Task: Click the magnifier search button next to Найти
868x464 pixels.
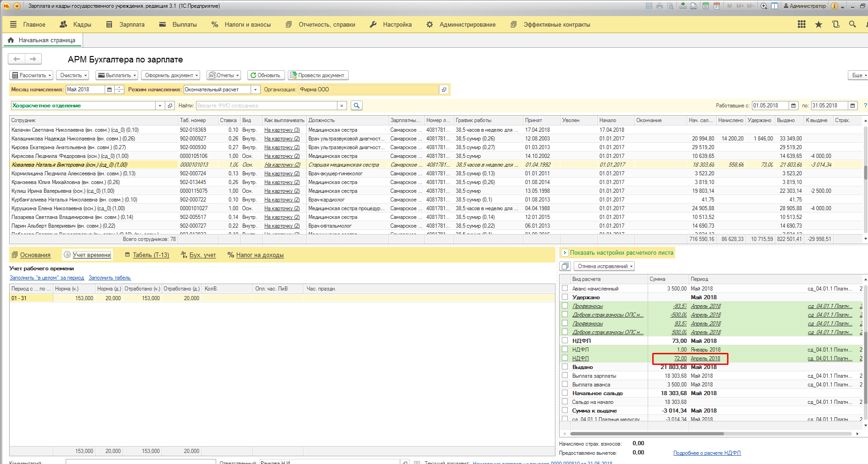Action: tap(356, 106)
